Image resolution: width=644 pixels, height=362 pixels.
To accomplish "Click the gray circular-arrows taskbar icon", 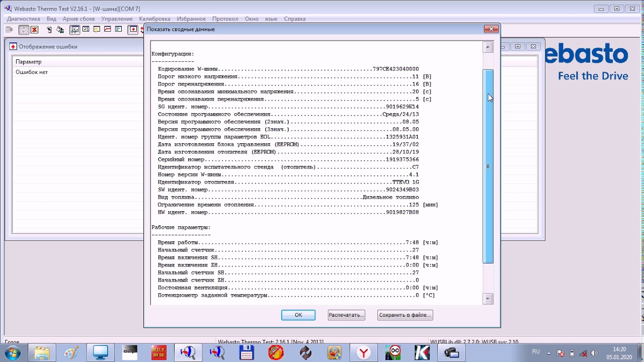I will pyautogui.click(x=305, y=353).
